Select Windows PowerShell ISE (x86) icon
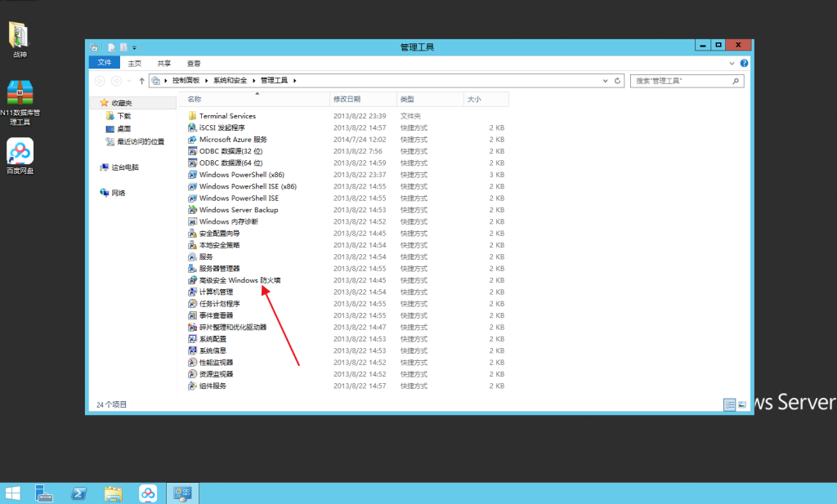Screen dimensions: 837x504 pyautogui.click(x=192, y=186)
